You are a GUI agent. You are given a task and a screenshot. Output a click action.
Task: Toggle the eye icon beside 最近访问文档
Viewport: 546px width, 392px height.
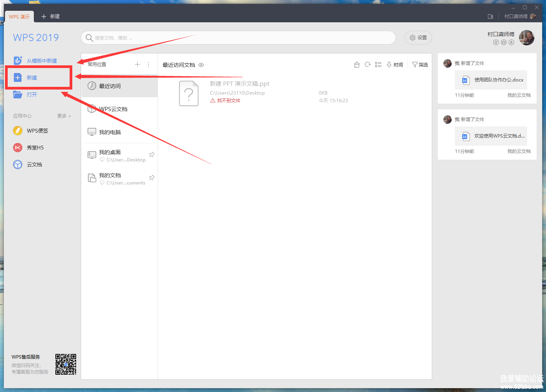coord(201,65)
